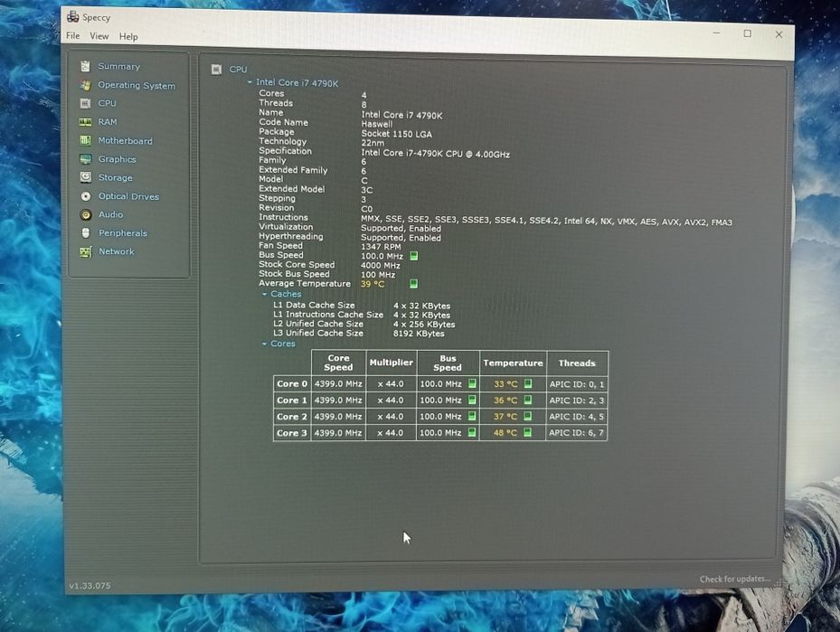Screen dimensions: 840x632
Task: Click the 1347 RPM fan speed value
Action: point(381,247)
